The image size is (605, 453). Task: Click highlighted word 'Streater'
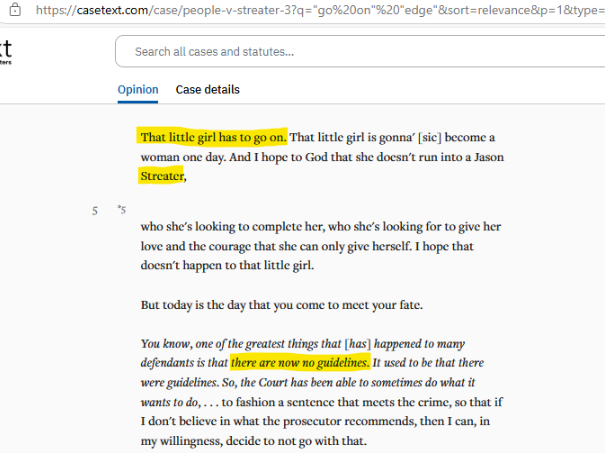point(162,176)
